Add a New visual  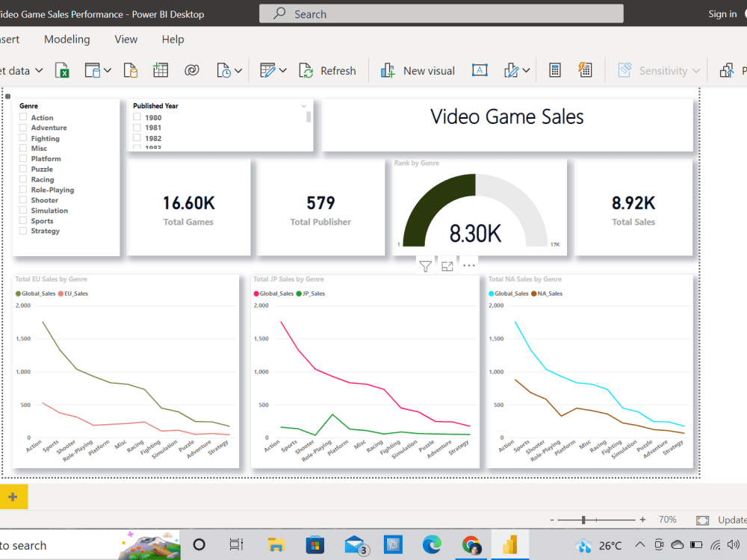click(x=418, y=70)
